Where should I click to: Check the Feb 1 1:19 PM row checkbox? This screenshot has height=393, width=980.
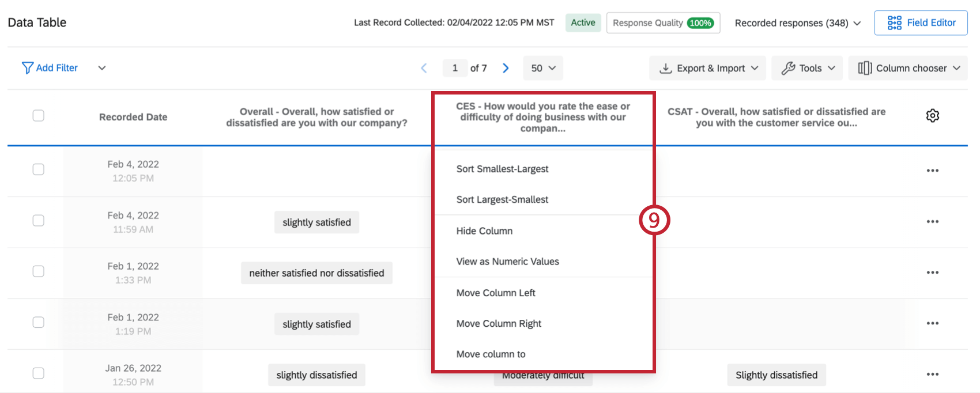coord(39,322)
